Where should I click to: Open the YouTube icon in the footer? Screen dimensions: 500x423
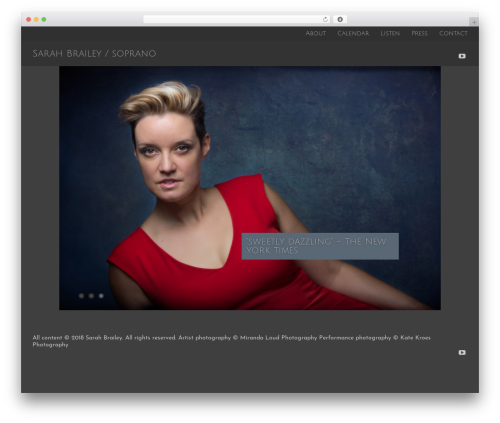(x=462, y=352)
